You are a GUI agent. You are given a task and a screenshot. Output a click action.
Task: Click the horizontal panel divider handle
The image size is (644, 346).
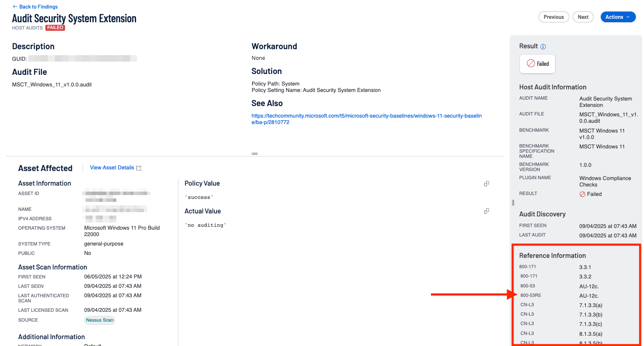[x=255, y=154]
